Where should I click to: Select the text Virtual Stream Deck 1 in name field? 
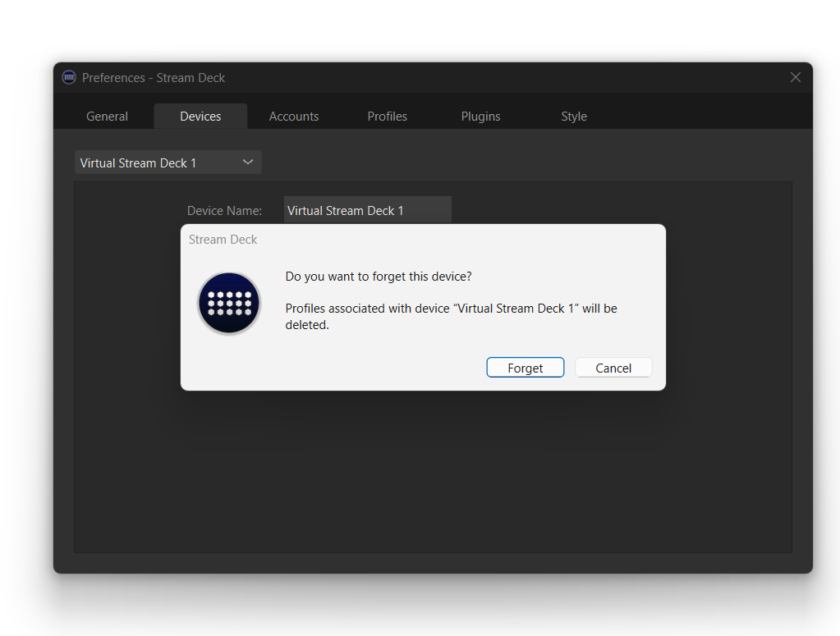click(344, 210)
